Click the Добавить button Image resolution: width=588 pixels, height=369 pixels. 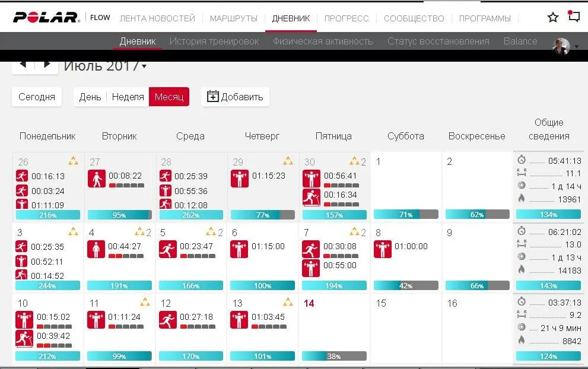pyautogui.click(x=235, y=97)
